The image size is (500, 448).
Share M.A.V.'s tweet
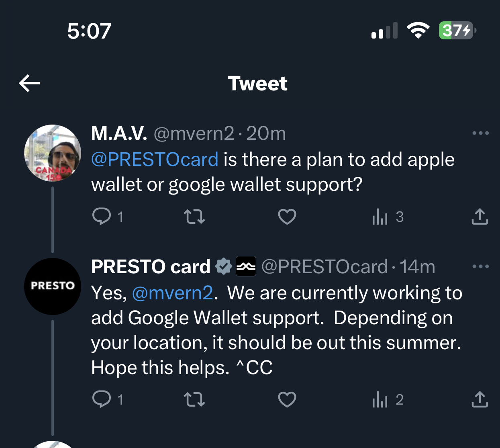480,217
